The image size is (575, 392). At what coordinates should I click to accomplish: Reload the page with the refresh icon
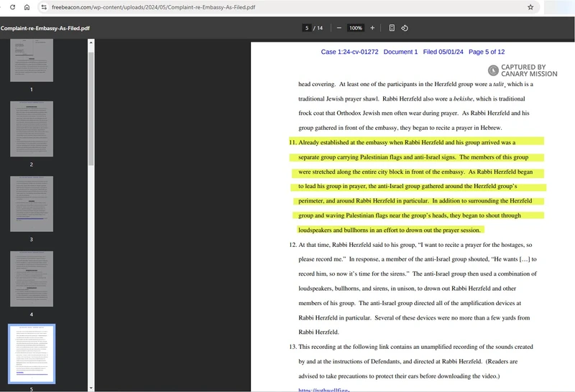click(x=12, y=7)
